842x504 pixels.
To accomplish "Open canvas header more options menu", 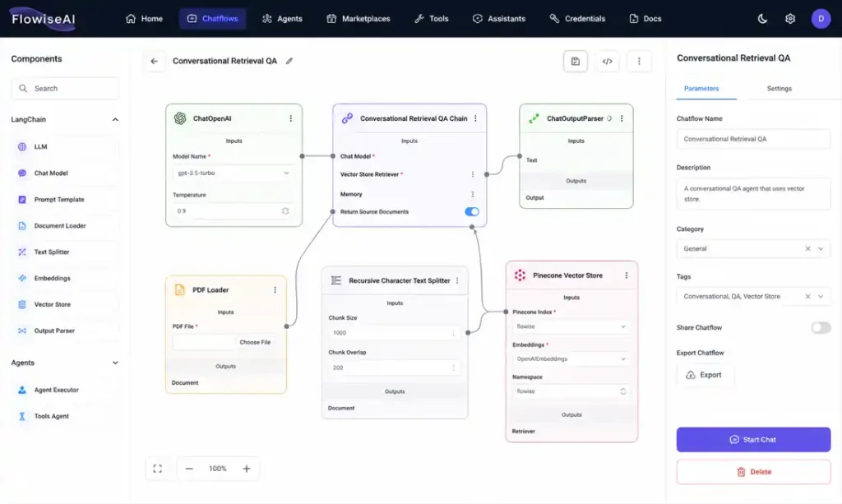I will [x=639, y=61].
